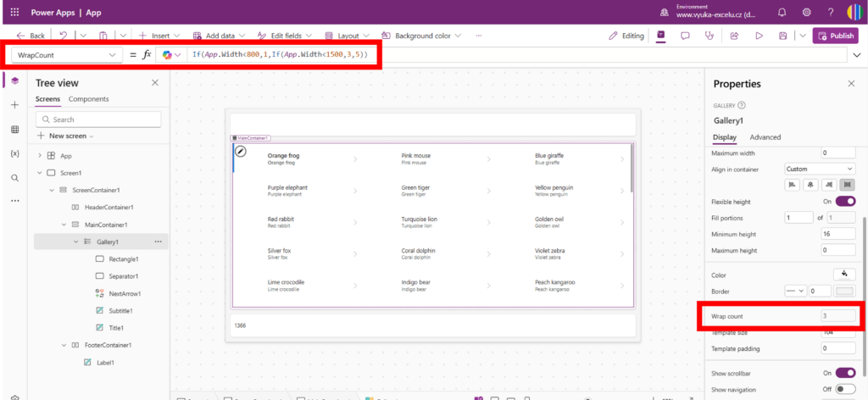
Task: Open the Copilot formula dropdown arrow
Action: (x=178, y=55)
